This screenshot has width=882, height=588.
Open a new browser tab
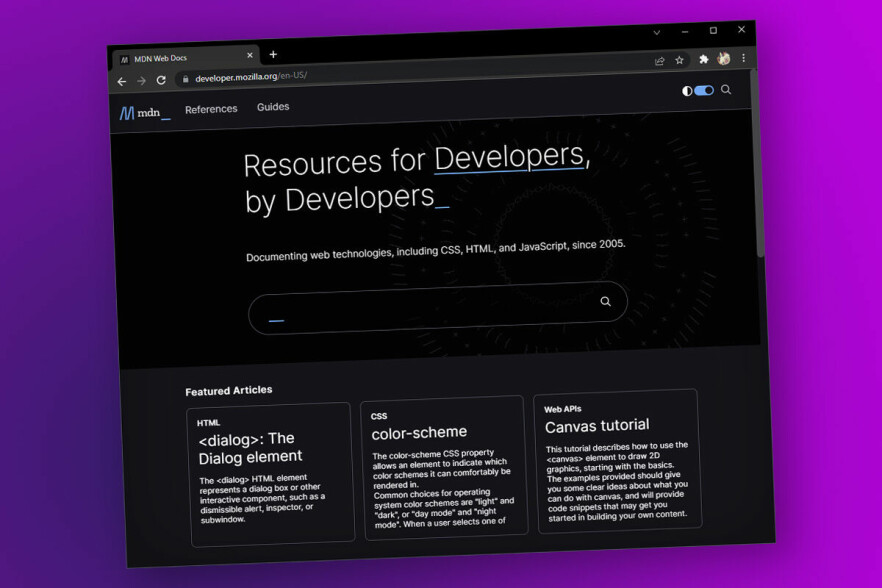point(273,55)
